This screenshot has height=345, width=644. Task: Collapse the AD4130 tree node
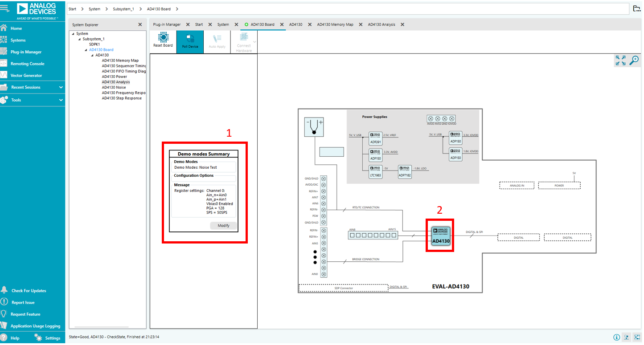tap(92, 55)
